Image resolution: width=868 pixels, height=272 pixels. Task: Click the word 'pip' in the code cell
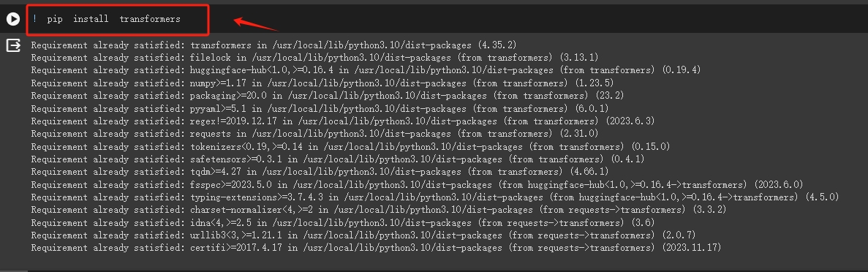pyautogui.click(x=55, y=20)
